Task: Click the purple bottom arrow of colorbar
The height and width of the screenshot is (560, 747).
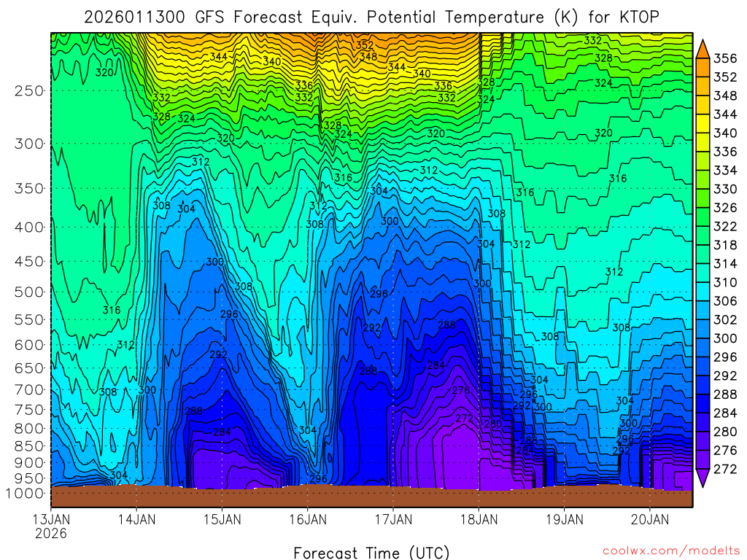Action: pos(703,478)
